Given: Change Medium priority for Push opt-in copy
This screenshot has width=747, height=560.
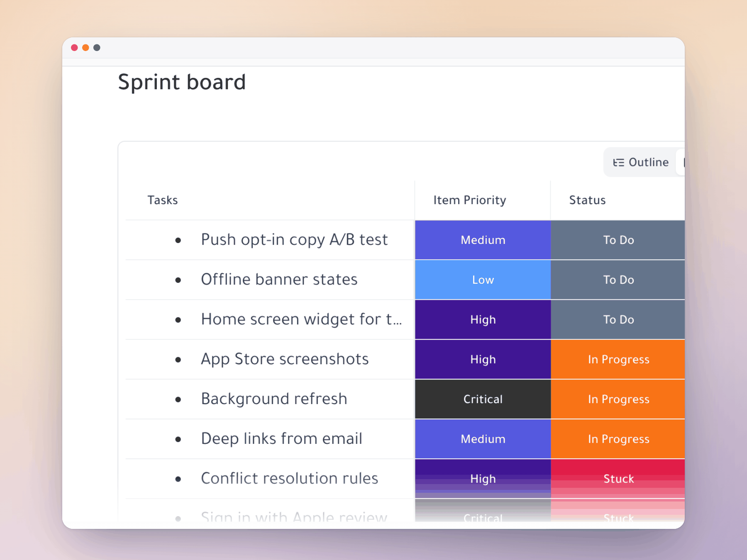Looking at the screenshot, I should (x=483, y=240).
